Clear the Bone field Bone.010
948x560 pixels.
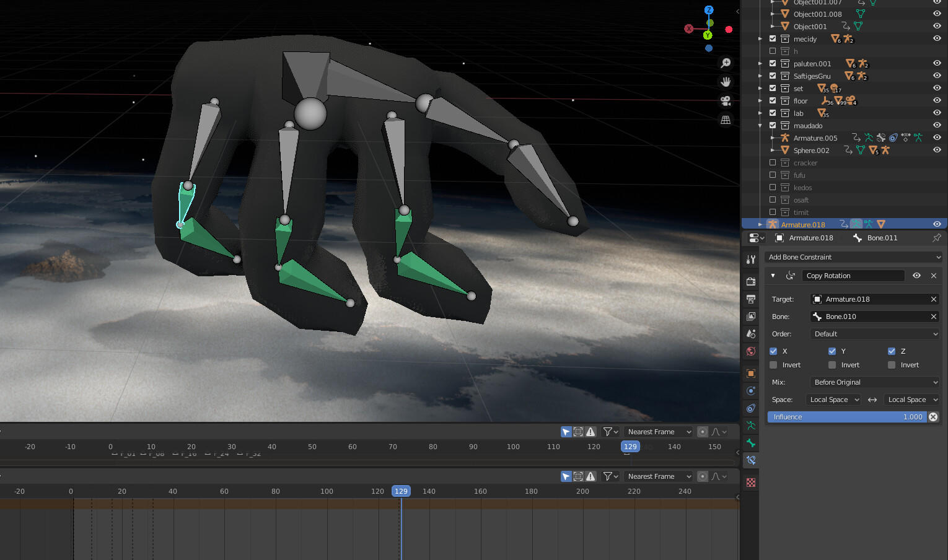tap(933, 317)
